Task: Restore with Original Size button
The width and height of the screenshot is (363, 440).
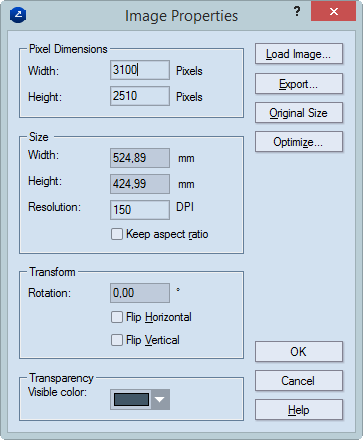Action: coord(299,113)
